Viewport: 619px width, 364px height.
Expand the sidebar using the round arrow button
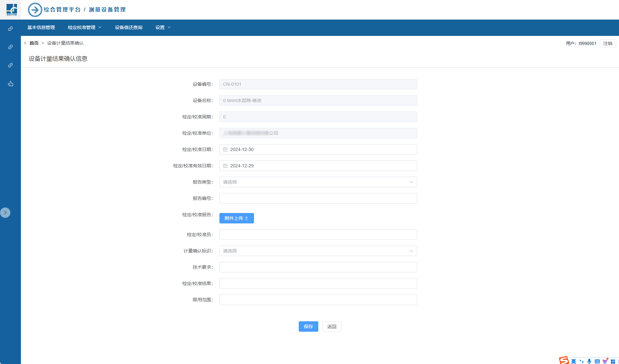[5, 213]
